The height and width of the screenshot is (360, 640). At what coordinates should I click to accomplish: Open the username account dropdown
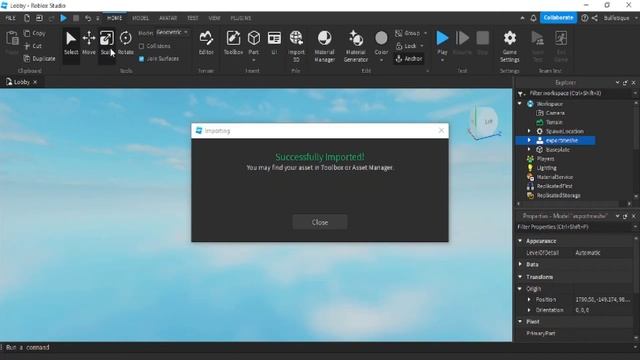(x=636, y=18)
